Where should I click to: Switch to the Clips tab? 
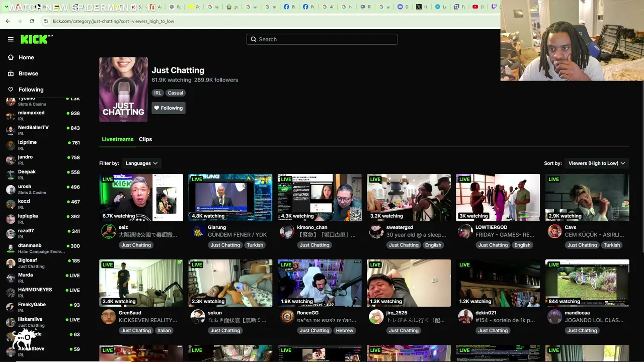145,139
